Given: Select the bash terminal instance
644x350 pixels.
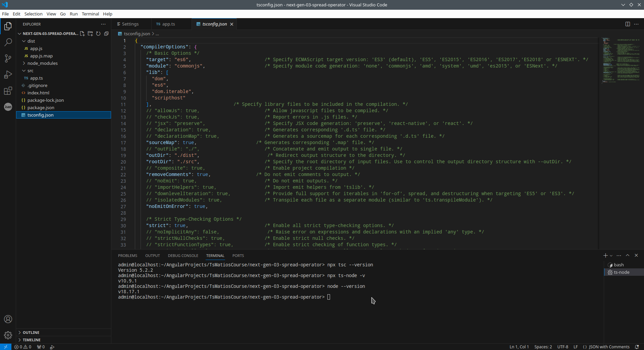Looking at the screenshot, I should coord(624,265).
